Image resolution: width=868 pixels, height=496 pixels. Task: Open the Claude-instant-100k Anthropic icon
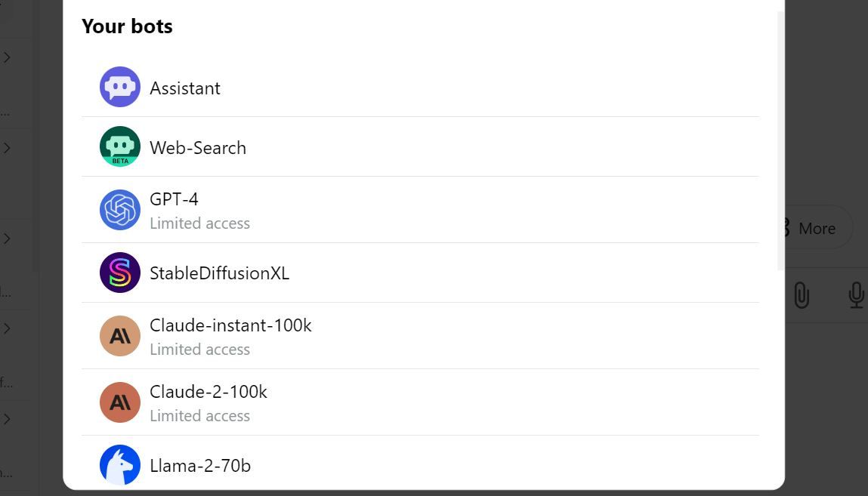[x=119, y=336]
